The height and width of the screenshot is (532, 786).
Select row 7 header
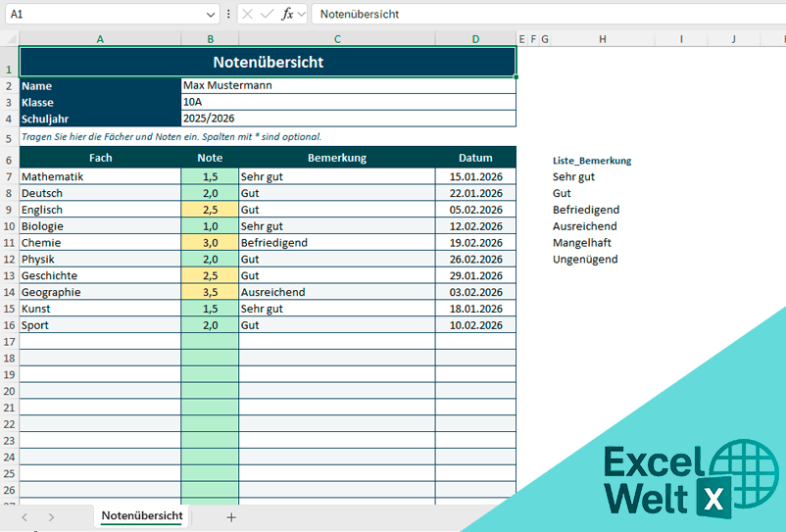pyautogui.click(x=9, y=176)
